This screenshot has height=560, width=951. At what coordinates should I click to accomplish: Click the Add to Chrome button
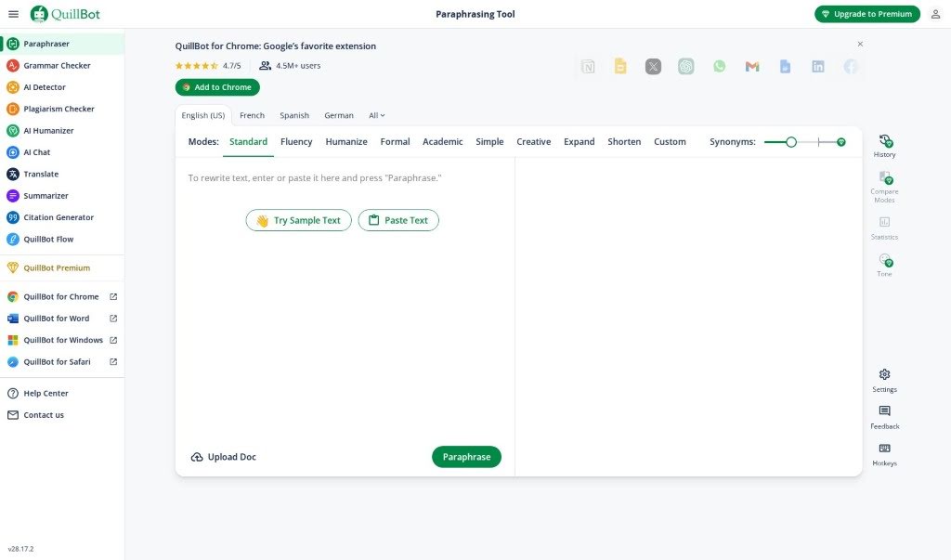coord(217,86)
